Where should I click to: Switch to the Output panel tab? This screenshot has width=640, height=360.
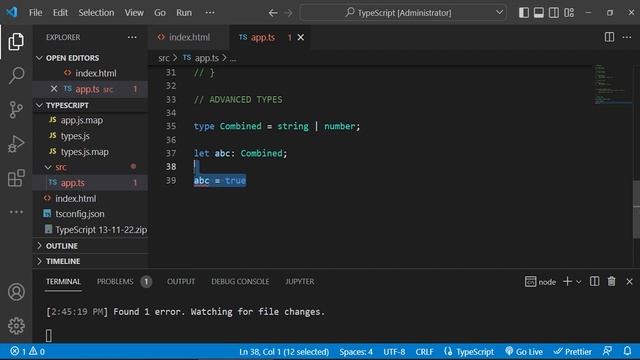[181, 282]
